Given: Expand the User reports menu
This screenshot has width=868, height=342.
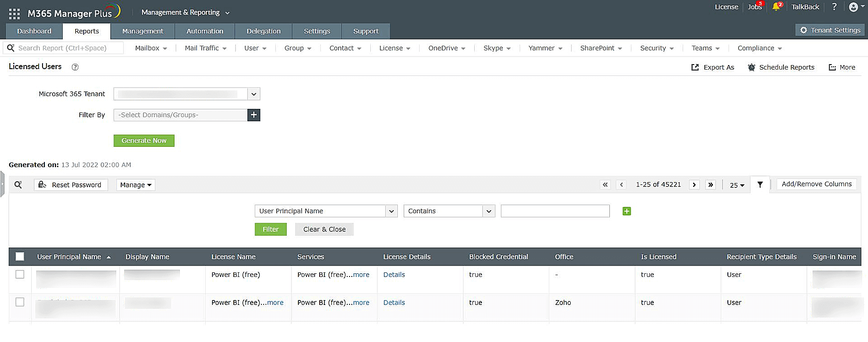Looking at the screenshot, I should 255,48.
